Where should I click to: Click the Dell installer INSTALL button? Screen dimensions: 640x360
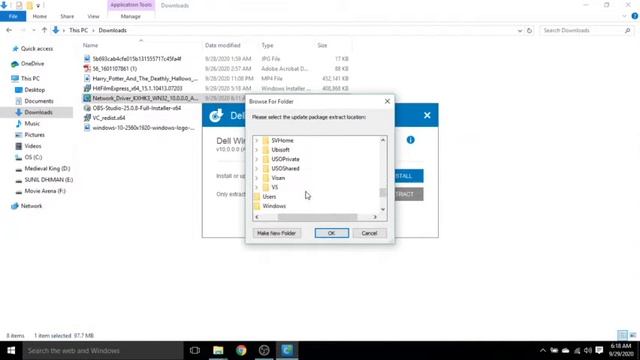[x=409, y=176]
